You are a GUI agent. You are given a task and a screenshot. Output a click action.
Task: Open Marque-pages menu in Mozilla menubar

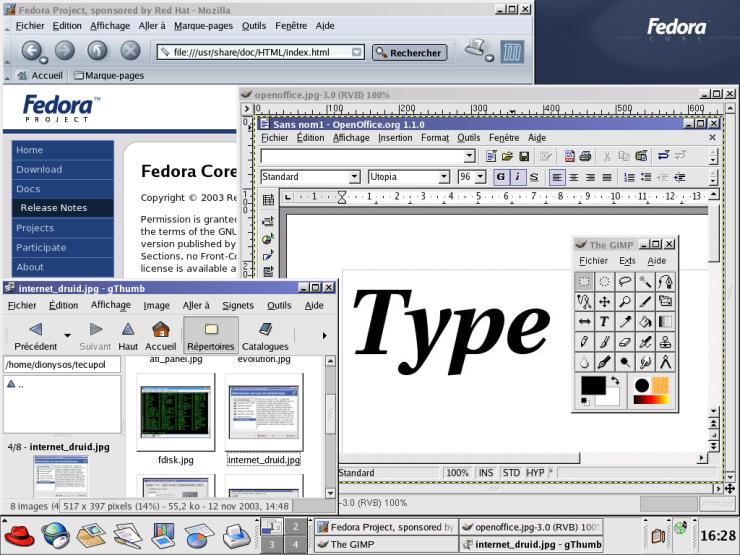point(203,26)
